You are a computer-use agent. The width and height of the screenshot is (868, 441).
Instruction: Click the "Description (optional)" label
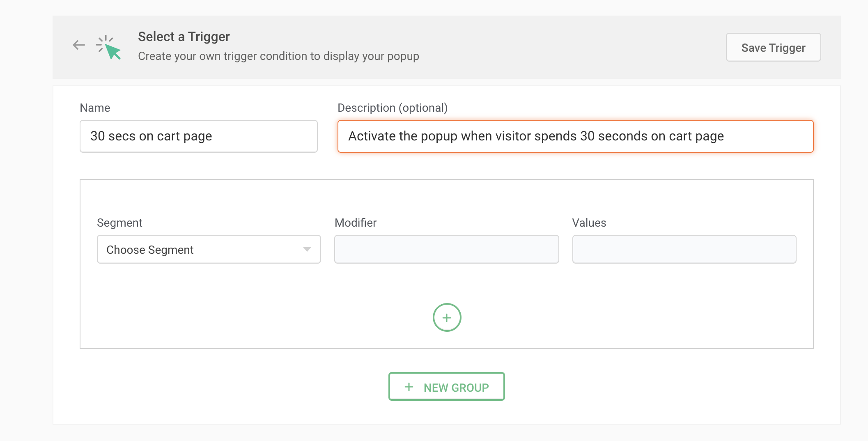point(392,108)
